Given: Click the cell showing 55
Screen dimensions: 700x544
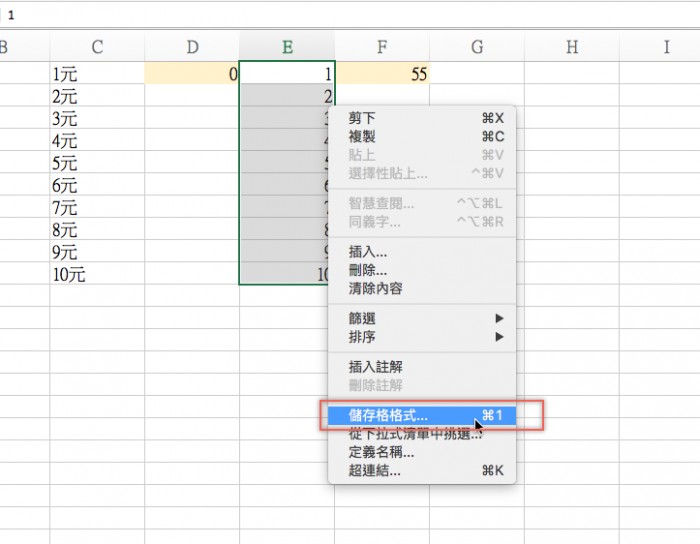Looking at the screenshot, I should [382, 73].
